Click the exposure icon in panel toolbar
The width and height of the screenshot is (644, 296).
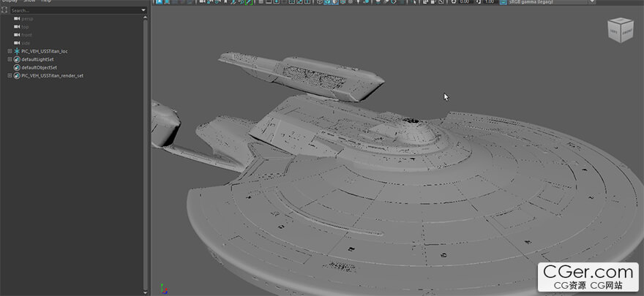454,2
